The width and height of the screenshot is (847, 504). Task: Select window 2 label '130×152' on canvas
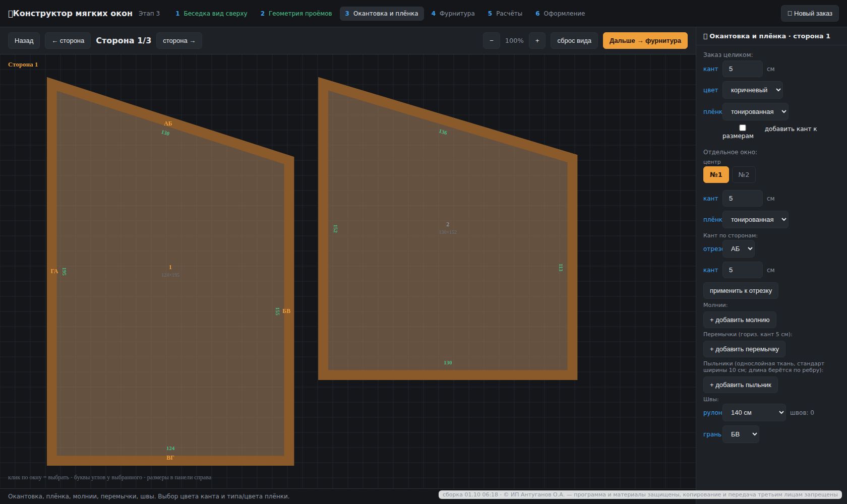[448, 232]
